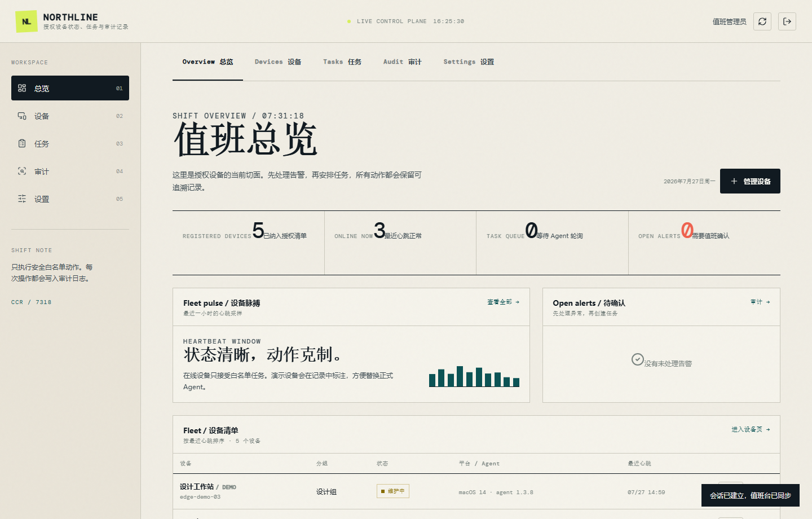812x519 pixels.
Task: Click the Open Alerts stat card
Action: click(704, 243)
